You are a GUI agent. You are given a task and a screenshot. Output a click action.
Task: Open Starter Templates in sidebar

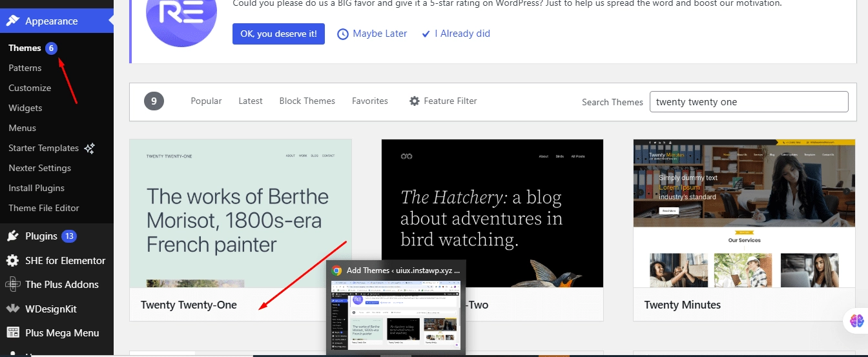pyautogui.click(x=44, y=148)
